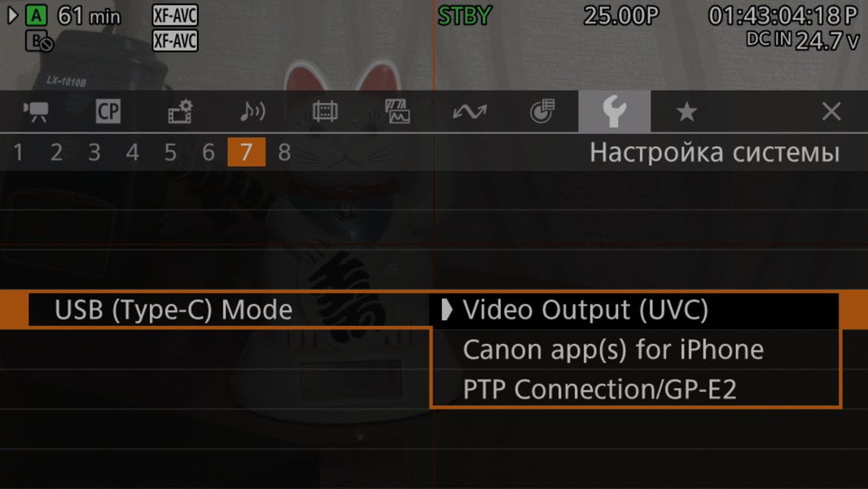Go to settings page 1

pyautogui.click(x=18, y=152)
